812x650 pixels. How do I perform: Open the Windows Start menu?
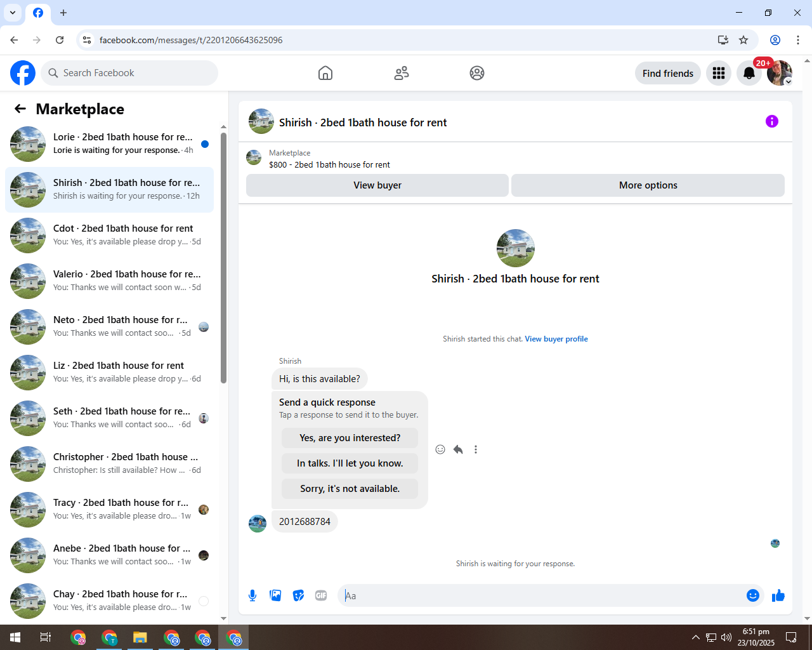(15, 637)
